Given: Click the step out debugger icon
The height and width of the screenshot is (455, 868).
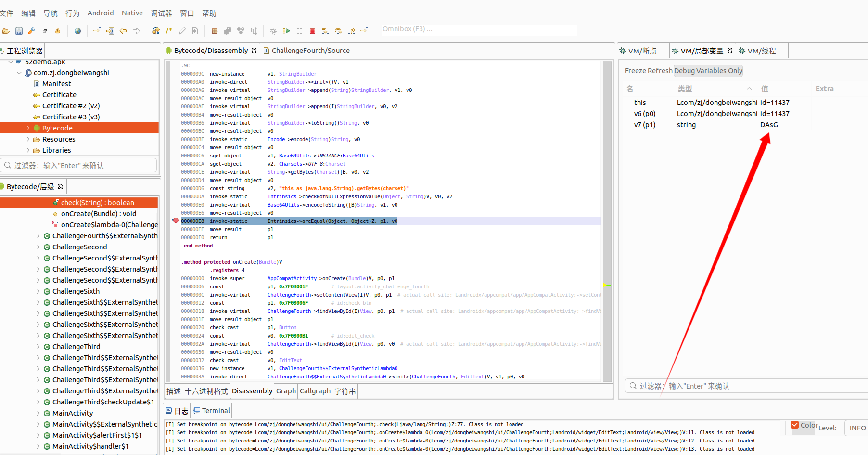Looking at the screenshot, I should pyautogui.click(x=352, y=31).
